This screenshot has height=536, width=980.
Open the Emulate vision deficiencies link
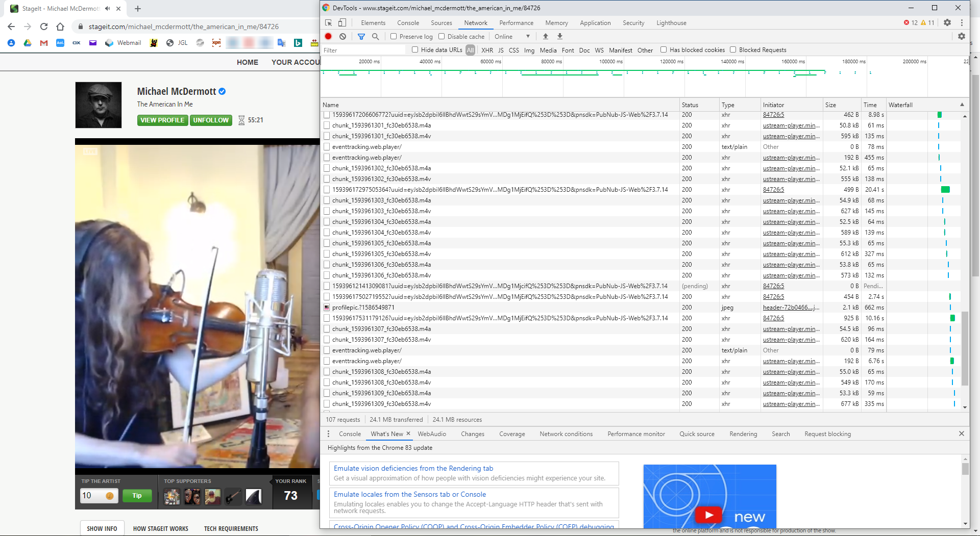[x=413, y=468]
